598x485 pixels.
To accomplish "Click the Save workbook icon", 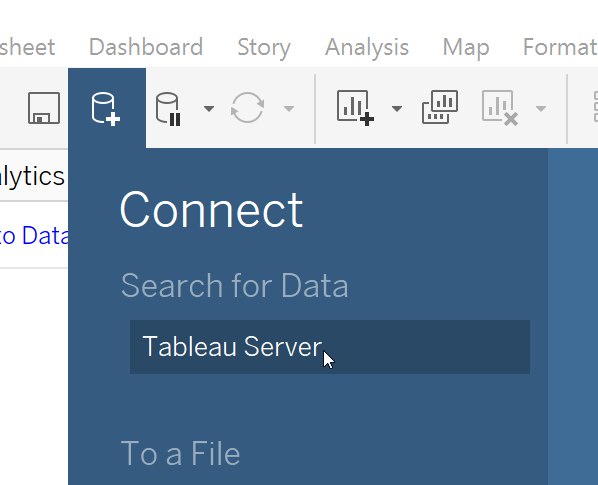I will (44, 108).
